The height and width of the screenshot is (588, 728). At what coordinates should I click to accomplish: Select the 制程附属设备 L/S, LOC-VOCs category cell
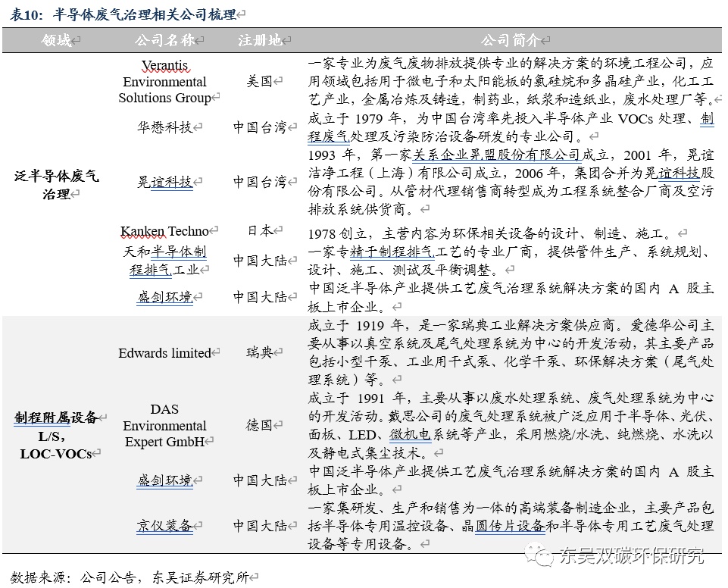(56, 436)
